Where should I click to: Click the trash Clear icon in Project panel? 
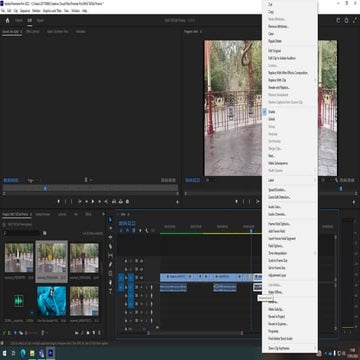coord(99,333)
